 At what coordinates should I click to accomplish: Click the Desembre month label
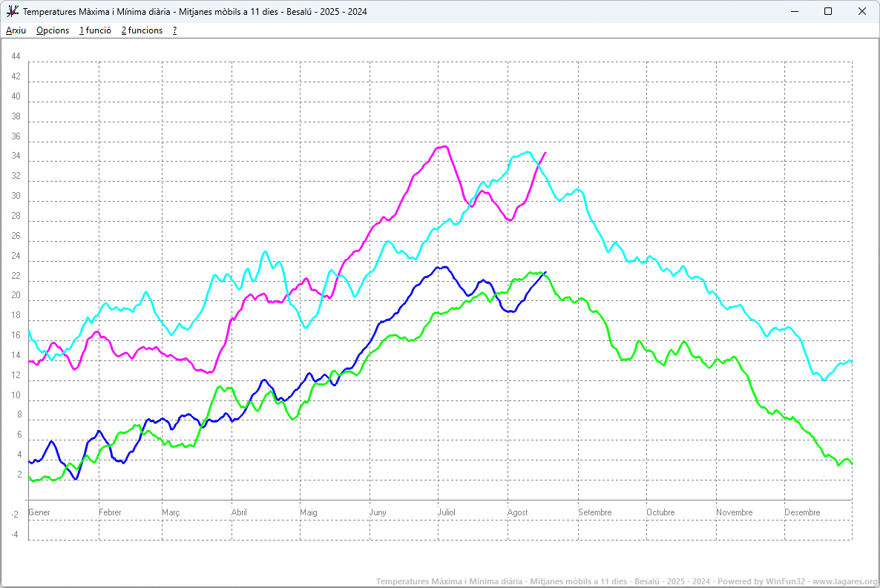803,512
